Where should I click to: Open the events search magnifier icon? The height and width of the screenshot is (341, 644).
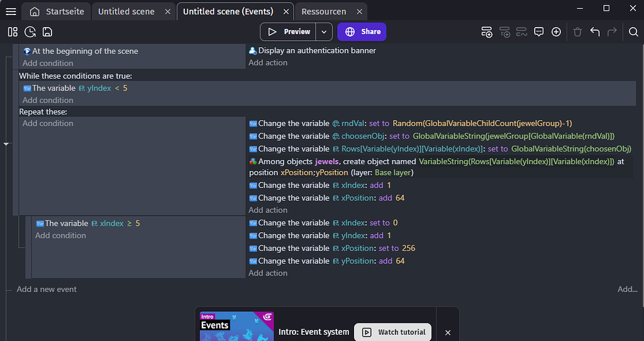633,32
